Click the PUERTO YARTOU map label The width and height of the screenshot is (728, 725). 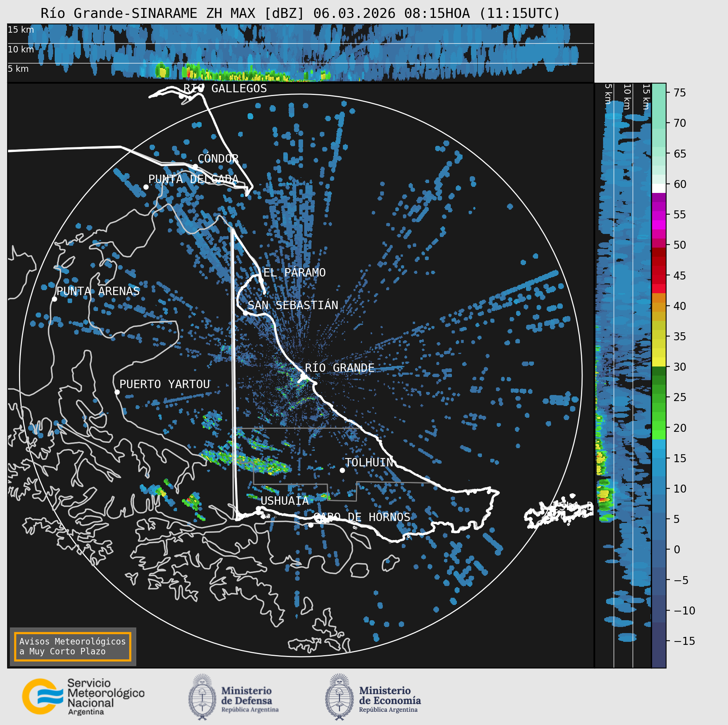pos(165,384)
